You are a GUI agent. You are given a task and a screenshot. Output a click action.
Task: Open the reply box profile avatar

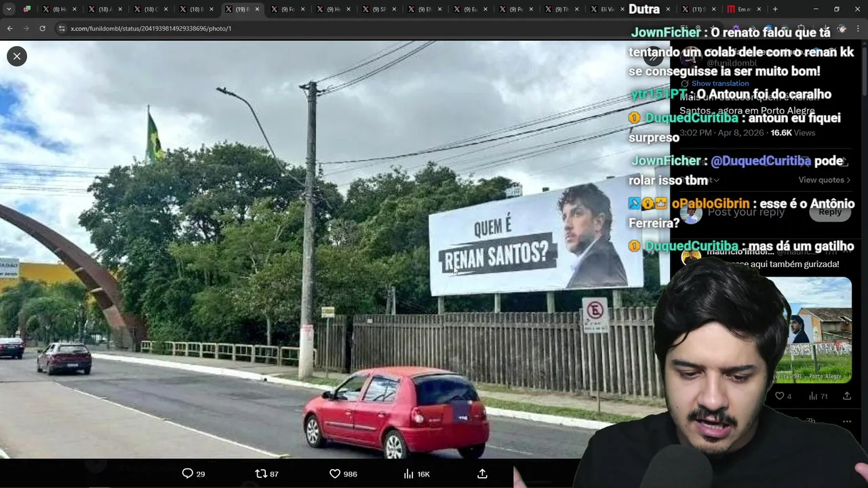[x=691, y=213]
